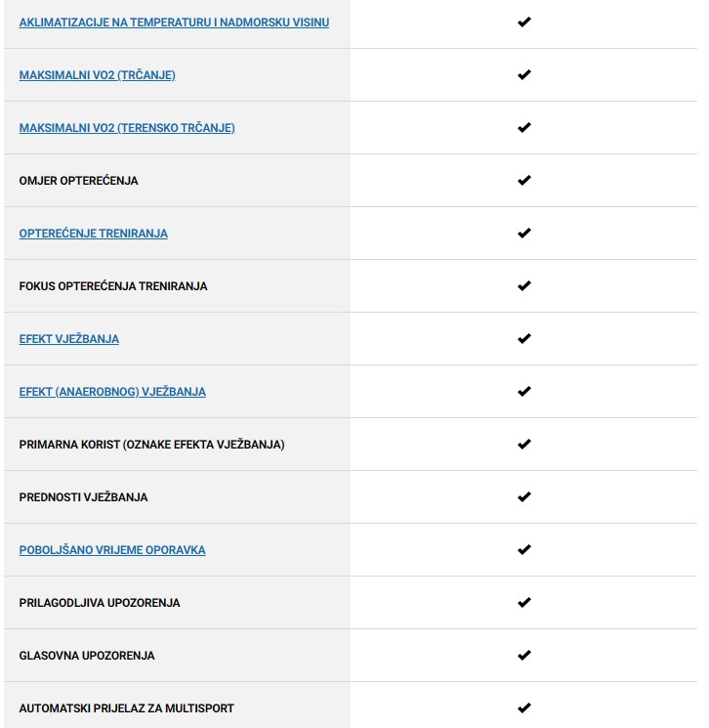Click checkmark next to Prednosti vježbanja

[x=524, y=496]
